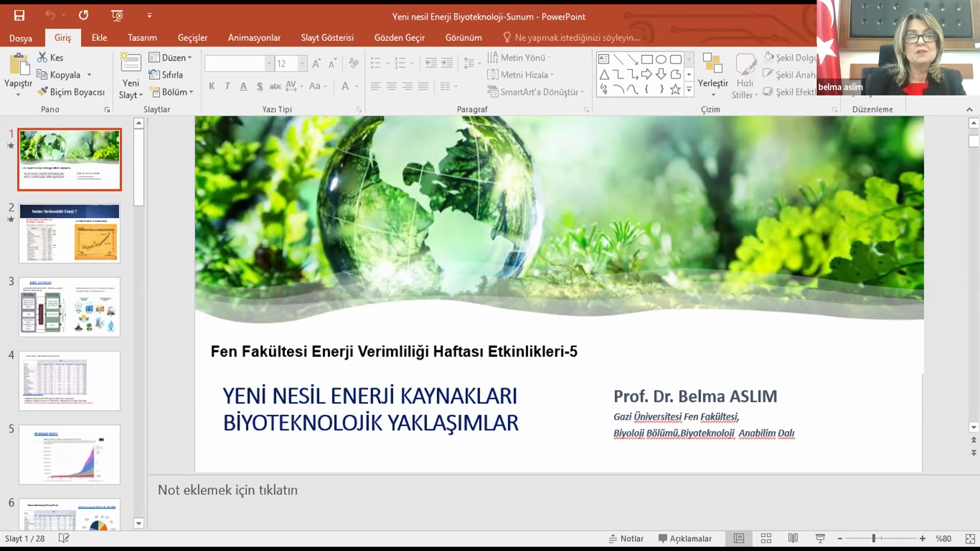
Task: Click the Notlar button in status bar
Action: pos(626,539)
